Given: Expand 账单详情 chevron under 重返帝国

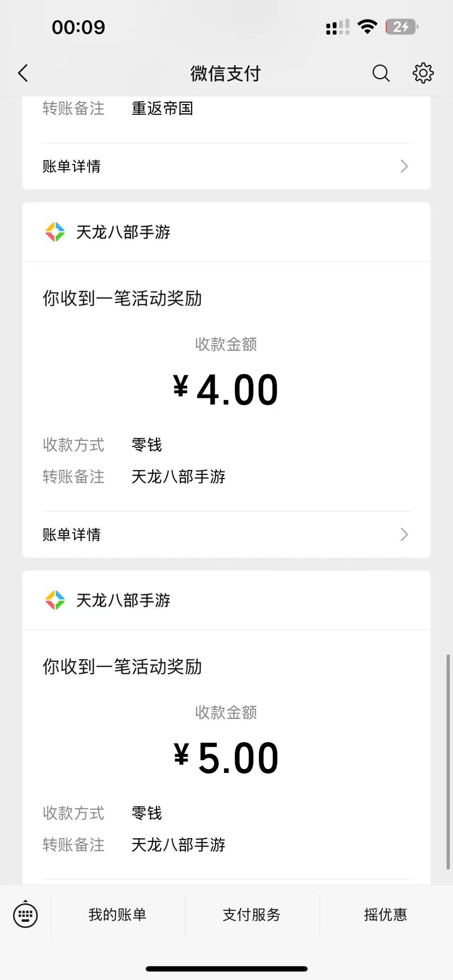Looking at the screenshot, I should click(x=404, y=166).
